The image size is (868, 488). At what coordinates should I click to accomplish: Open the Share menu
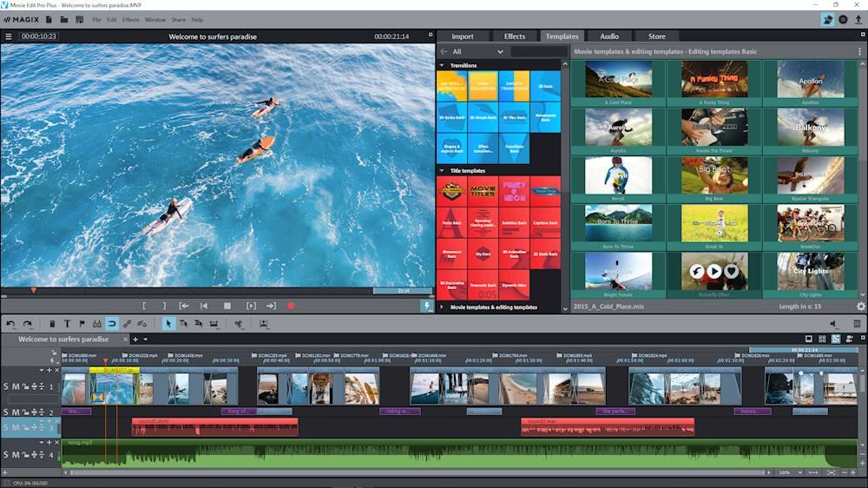pos(178,19)
